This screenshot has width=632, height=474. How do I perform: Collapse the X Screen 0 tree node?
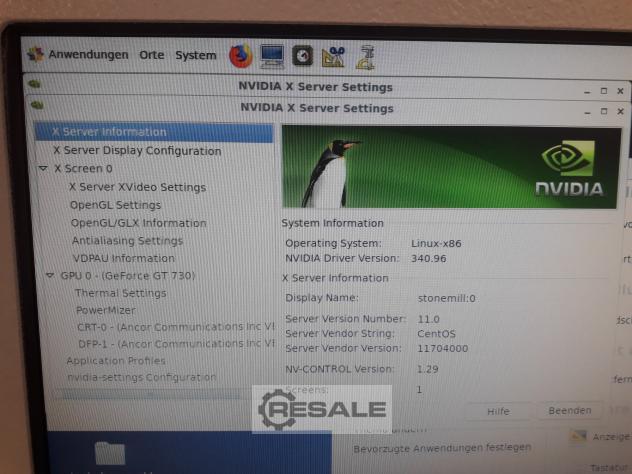point(44,168)
